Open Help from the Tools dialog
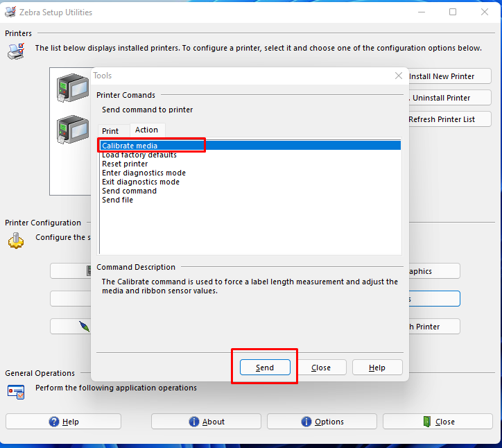 (x=377, y=368)
